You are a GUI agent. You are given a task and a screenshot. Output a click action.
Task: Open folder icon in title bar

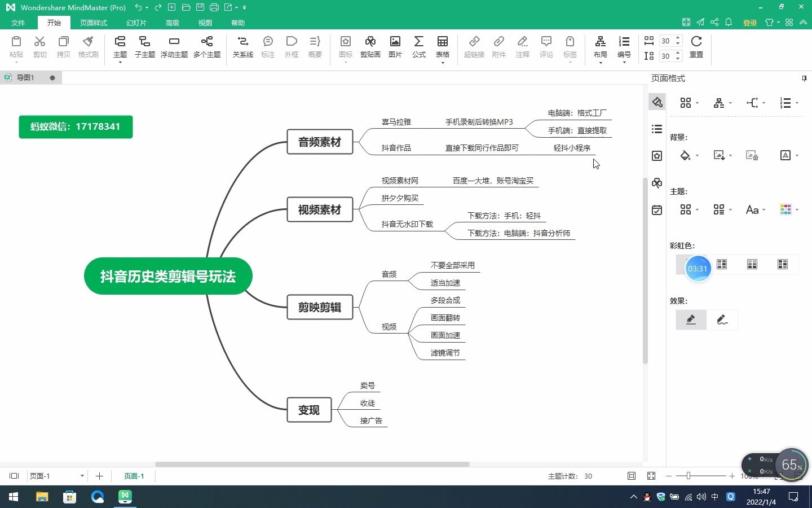[x=186, y=7]
